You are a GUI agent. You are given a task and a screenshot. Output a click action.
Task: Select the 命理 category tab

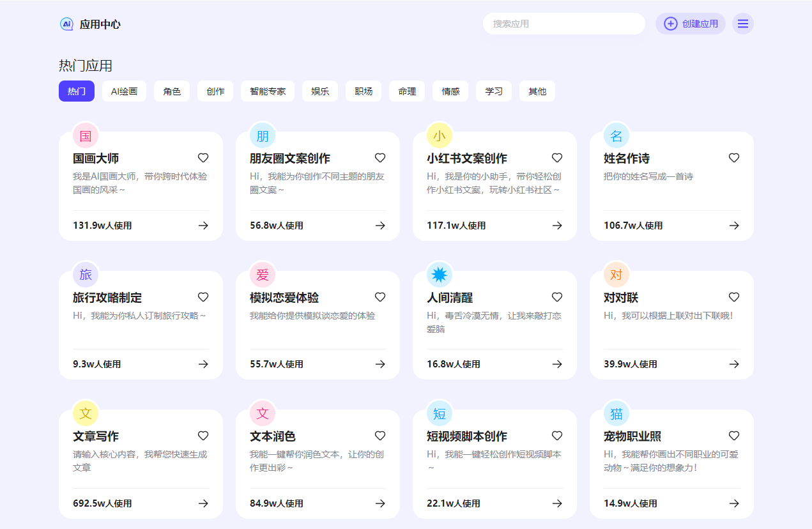coord(406,91)
